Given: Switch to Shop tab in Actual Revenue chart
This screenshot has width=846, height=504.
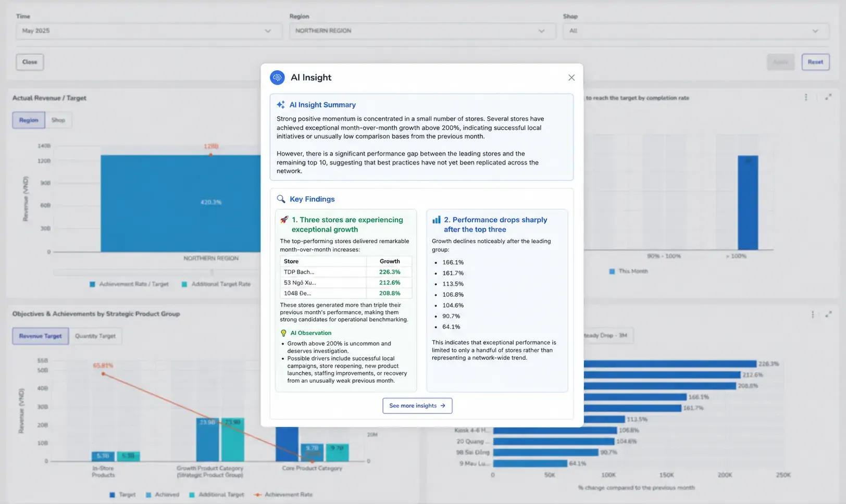Looking at the screenshot, I should pos(58,120).
